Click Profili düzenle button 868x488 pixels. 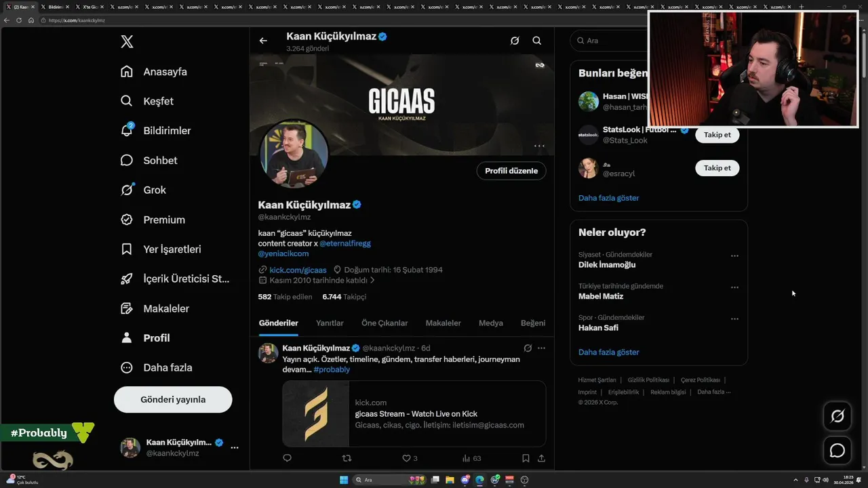511,171
